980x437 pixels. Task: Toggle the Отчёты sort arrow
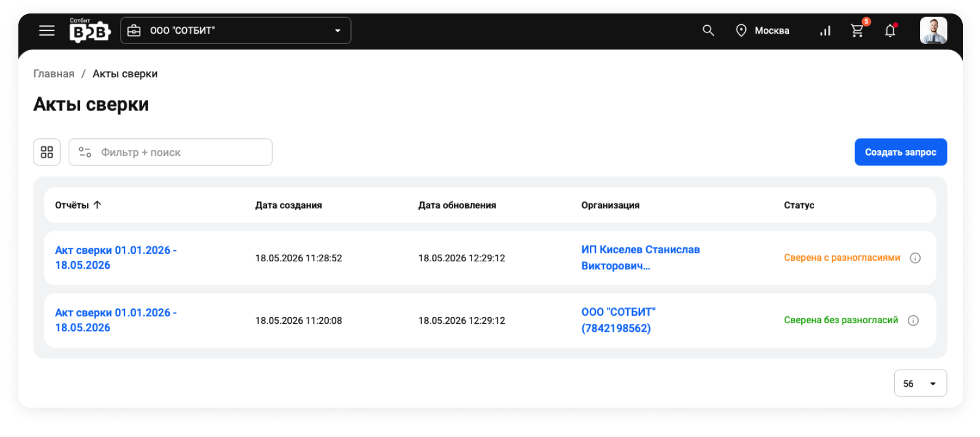click(x=97, y=205)
